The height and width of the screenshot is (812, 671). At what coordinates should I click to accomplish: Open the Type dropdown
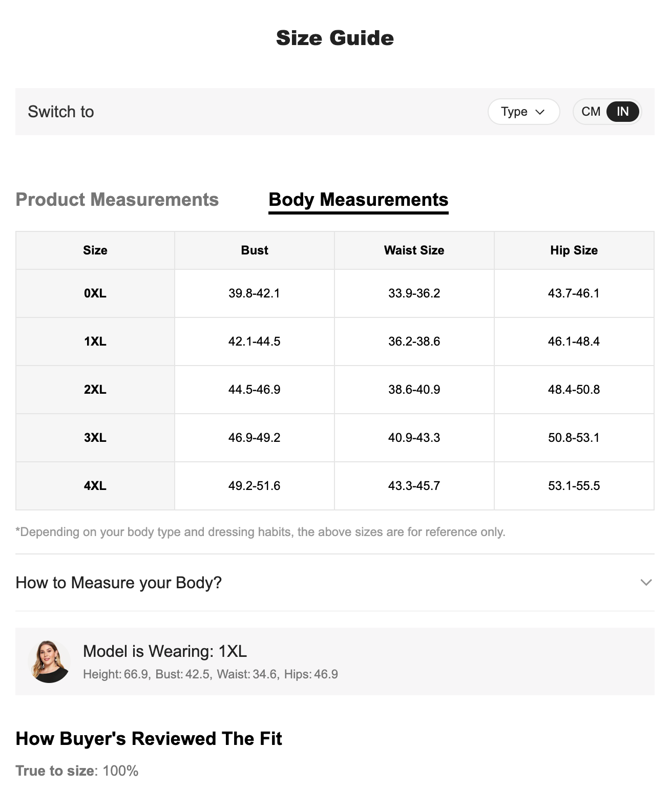tap(523, 112)
